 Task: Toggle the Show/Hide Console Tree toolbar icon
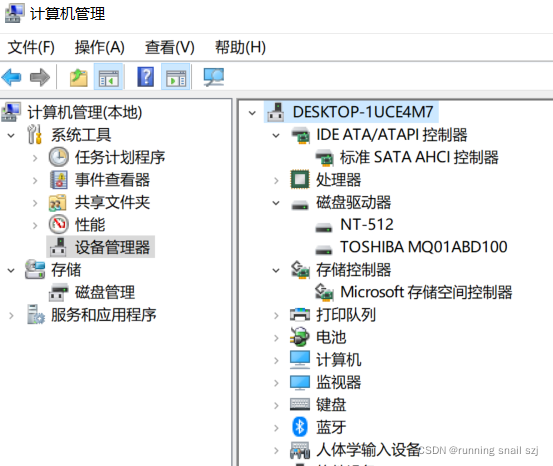point(108,77)
